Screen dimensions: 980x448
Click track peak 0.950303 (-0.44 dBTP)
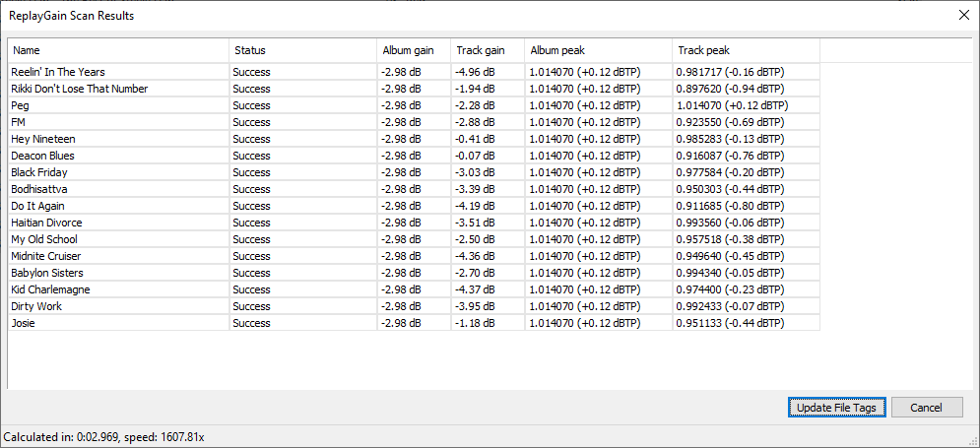point(730,189)
